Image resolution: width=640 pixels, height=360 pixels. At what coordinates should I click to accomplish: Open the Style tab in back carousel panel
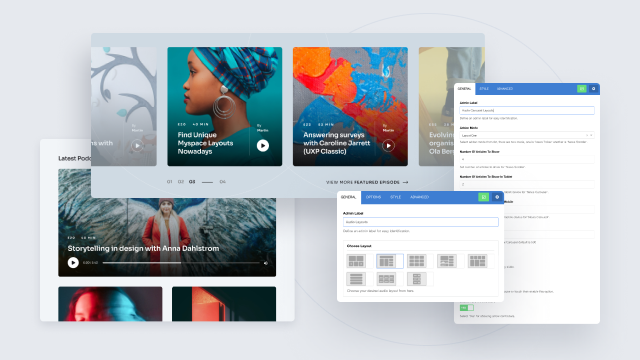point(484,89)
